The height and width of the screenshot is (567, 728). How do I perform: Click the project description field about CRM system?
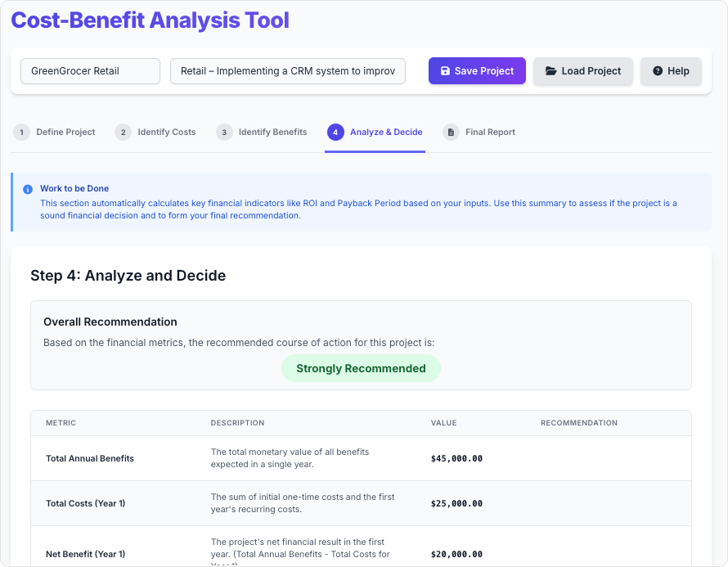288,71
